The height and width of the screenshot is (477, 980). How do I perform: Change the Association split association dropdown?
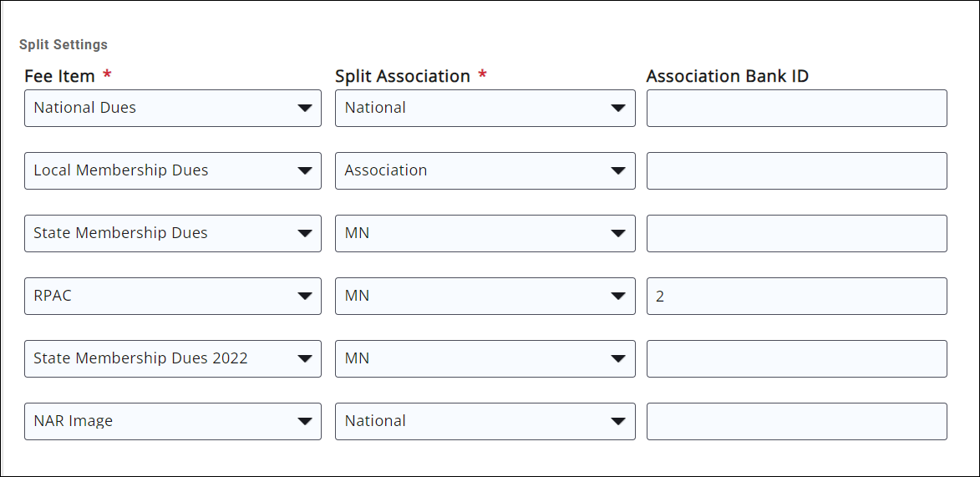[x=485, y=170]
